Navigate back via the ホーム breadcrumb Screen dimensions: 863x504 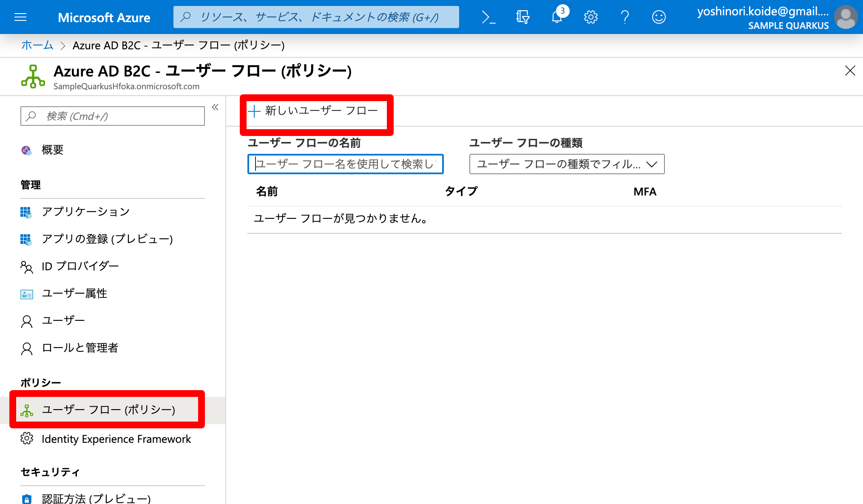(x=37, y=45)
